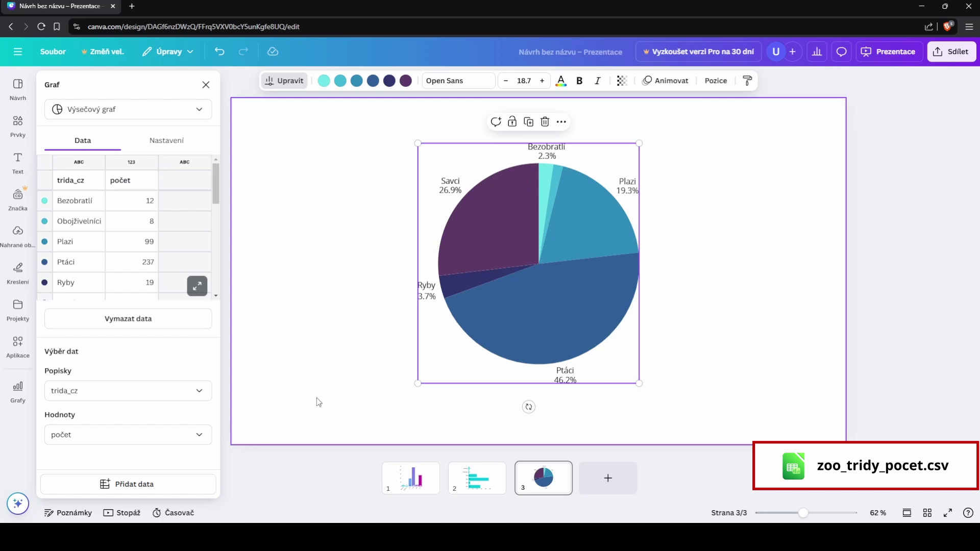The width and height of the screenshot is (980, 551).
Task: Lock the selected chart
Action: (512, 122)
